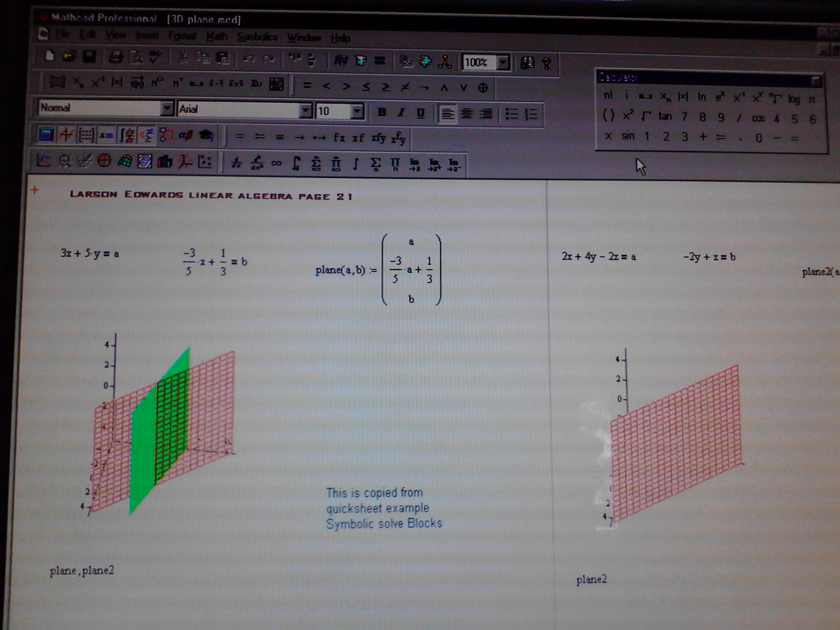840x630 pixels.
Task: Click the not-equal-to boolean operator
Action: click(x=405, y=87)
